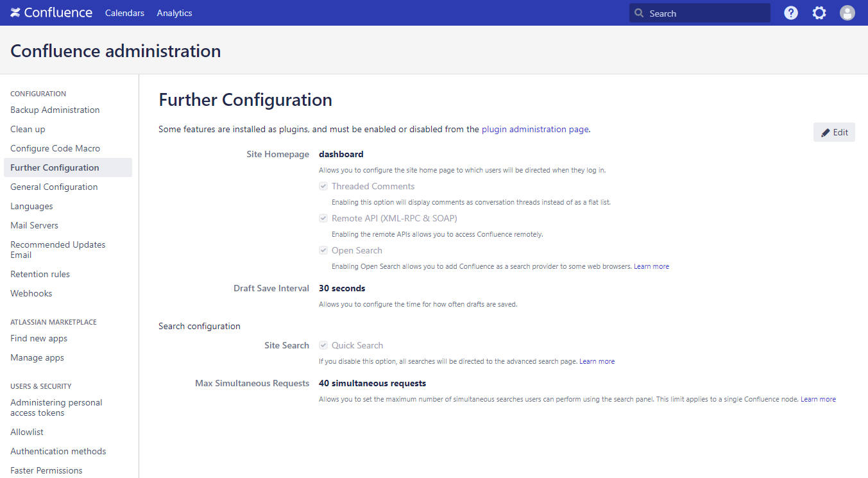Select Further Configuration in sidebar

pos(67,167)
